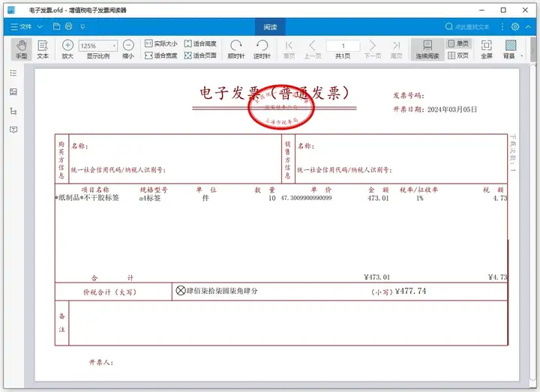The width and height of the screenshot is (540, 392).
Task: Set view to 实际大小
Action: [x=160, y=43]
